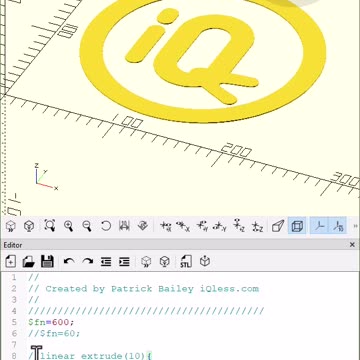Expand the viewer toolbar overflow chevron

[355, 226]
